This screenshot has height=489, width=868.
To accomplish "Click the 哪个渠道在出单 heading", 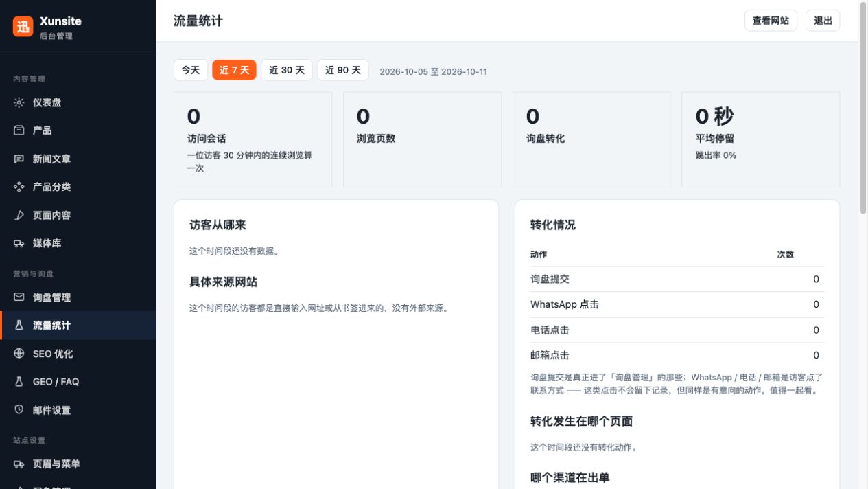I will [x=570, y=477].
